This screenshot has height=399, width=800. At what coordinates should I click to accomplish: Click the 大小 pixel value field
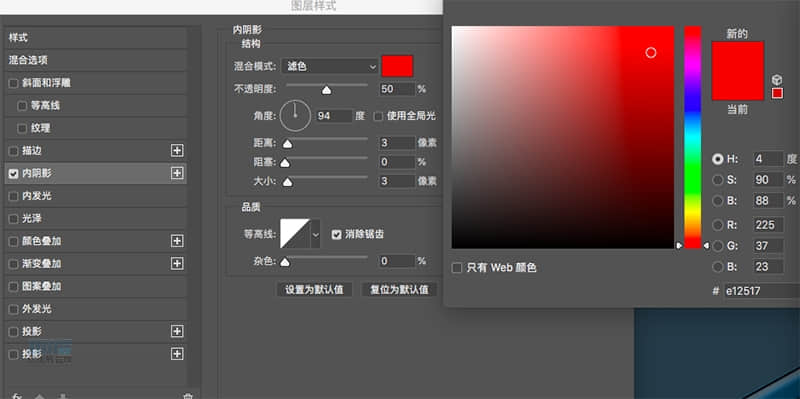click(x=397, y=181)
